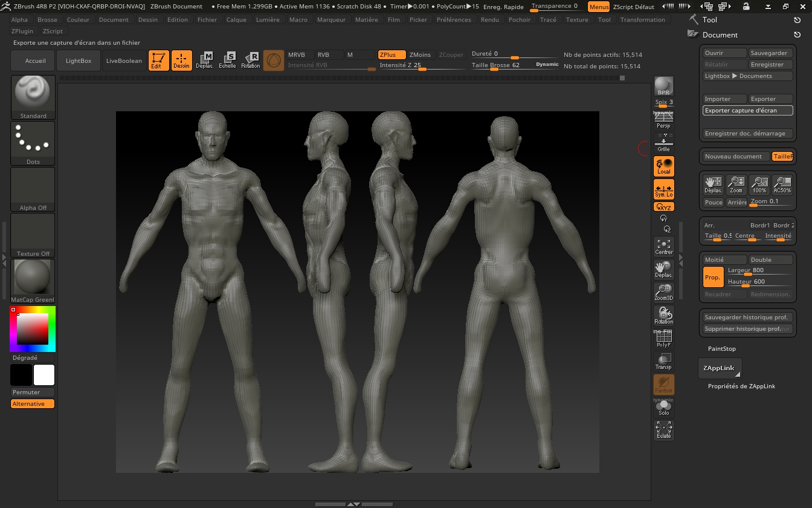
Task: Open the Alpha menu
Action: click(x=19, y=19)
